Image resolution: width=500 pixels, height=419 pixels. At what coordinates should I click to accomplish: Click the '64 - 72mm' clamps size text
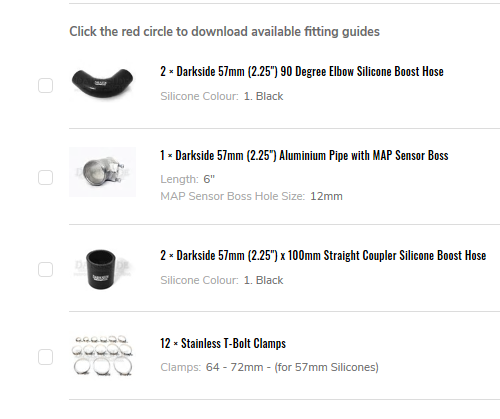tap(235, 367)
